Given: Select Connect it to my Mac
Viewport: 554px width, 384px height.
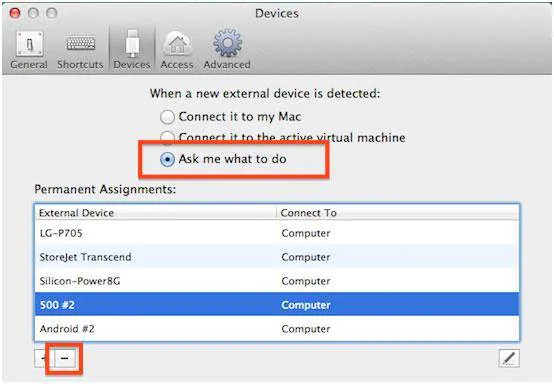Looking at the screenshot, I should 231,117.
